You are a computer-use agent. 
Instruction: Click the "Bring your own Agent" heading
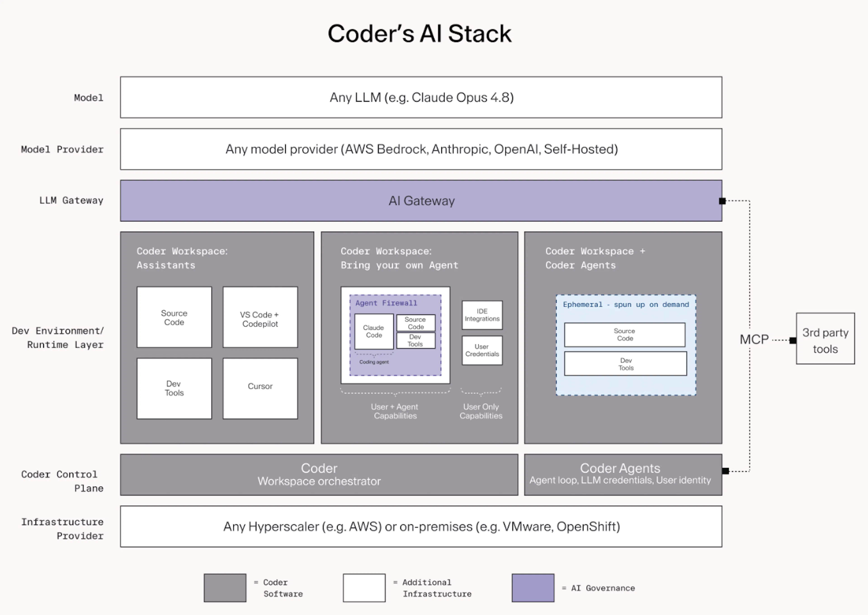(x=399, y=265)
